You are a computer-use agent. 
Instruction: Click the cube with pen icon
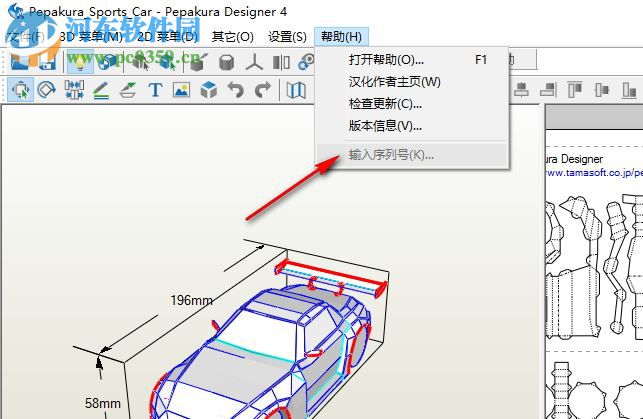199,62
